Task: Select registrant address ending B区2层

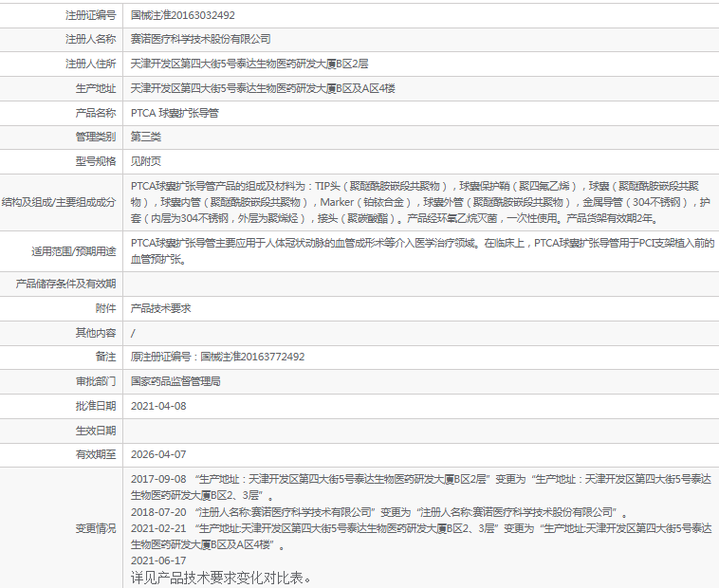Action: 249,64
